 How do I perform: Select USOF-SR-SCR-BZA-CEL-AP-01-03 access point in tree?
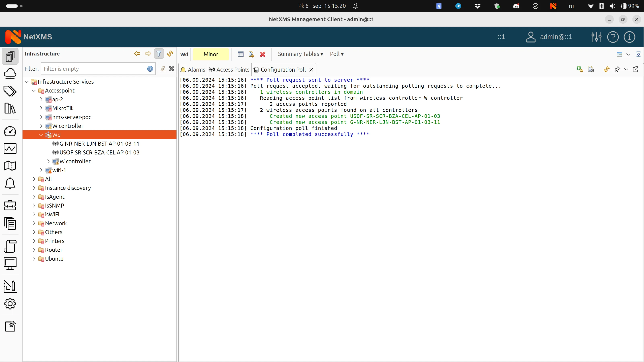[x=99, y=153]
